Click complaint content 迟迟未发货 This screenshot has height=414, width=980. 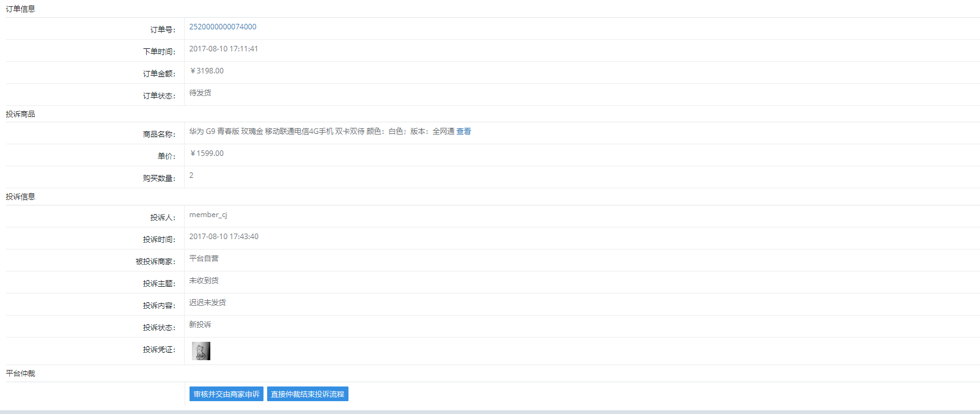click(x=207, y=303)
